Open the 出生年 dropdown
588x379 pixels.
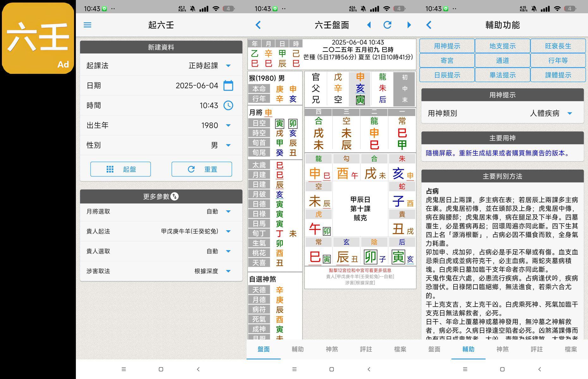[228, 125]
